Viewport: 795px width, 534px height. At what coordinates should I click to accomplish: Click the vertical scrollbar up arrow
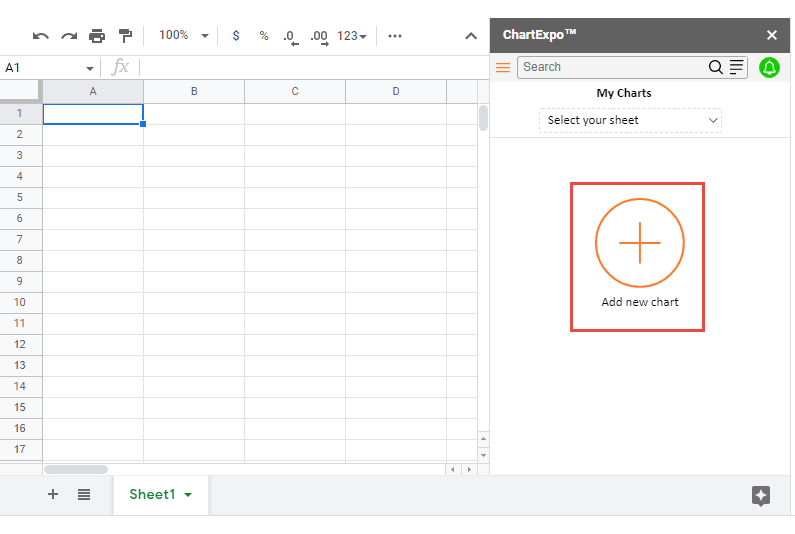pos(483,439)
